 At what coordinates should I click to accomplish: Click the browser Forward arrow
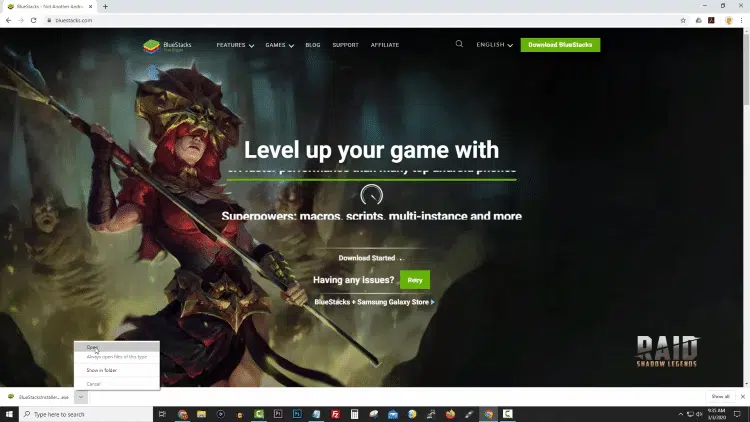click(21, 20)
